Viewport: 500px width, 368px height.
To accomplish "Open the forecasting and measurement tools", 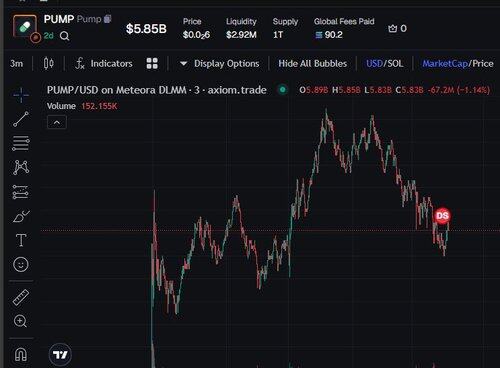I will 21,192.
